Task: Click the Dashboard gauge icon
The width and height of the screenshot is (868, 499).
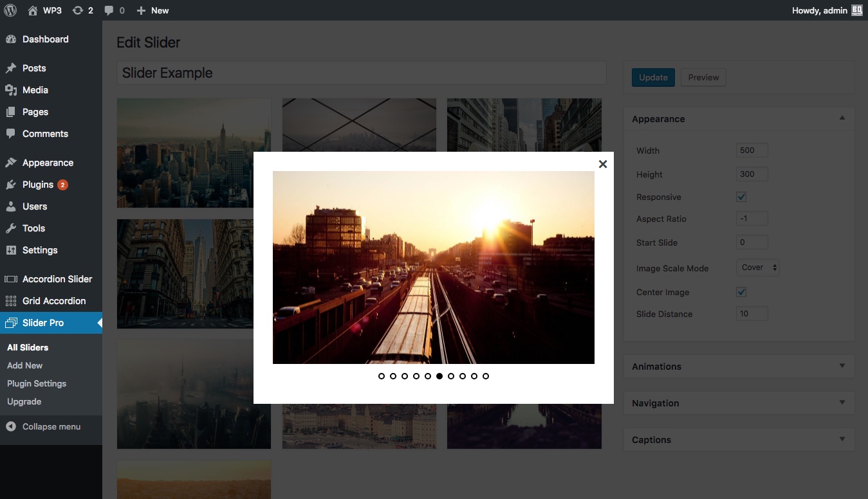Action: (x=10, y=39)
